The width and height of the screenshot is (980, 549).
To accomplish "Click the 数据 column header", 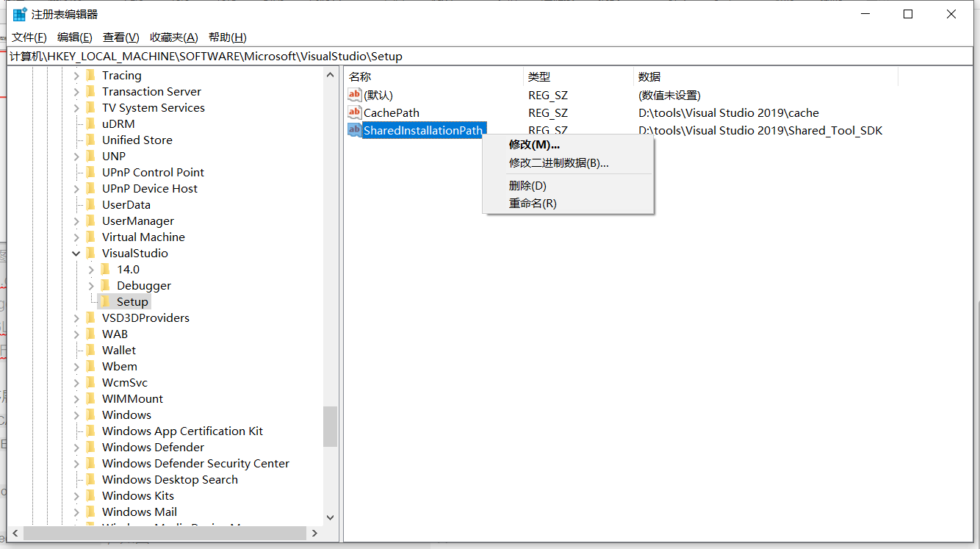I will (765, 76).
